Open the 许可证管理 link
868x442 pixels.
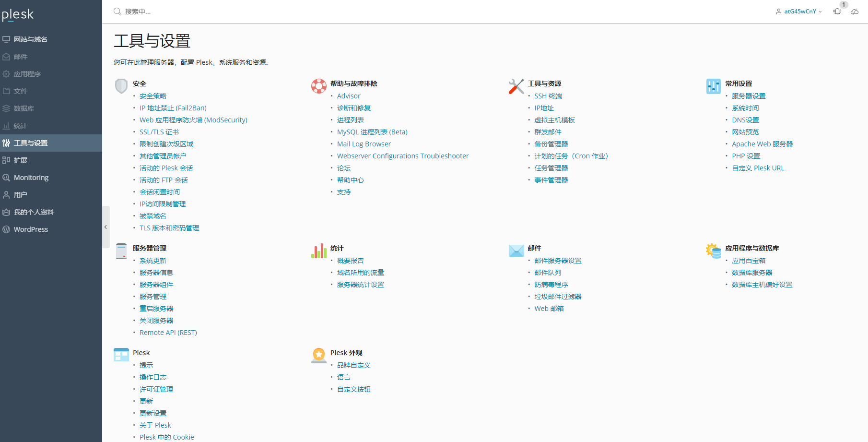click(156, 389)
